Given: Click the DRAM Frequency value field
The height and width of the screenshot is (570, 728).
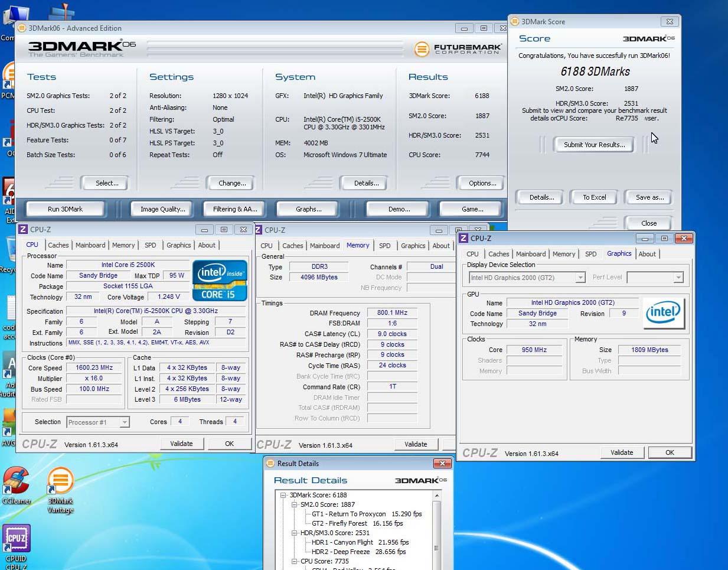Looking at the screenshot, I should click(x=392, y=313).
